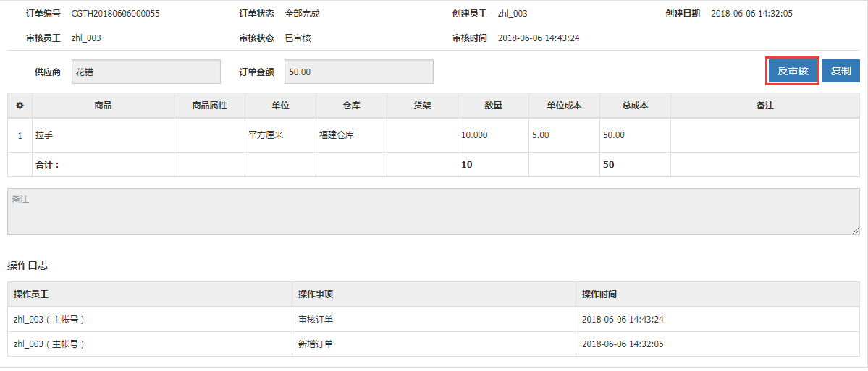This screenshot has width=868, height=371.
Task: Select the 拉手 product cell
Action: (x=103, y=135)
